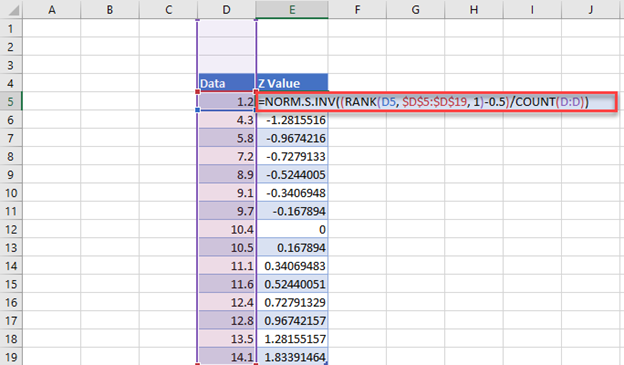Select row 3 header

pyautogui.click(x=11, y=65)
